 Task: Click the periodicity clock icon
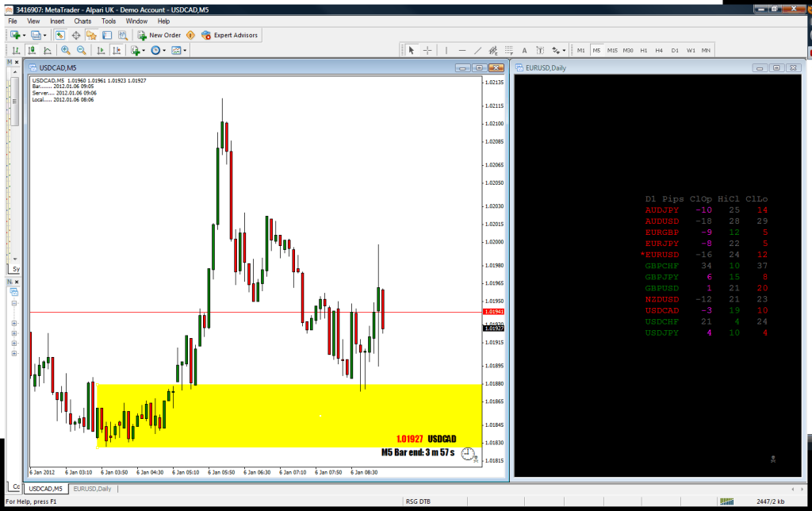tap(155, 50)
